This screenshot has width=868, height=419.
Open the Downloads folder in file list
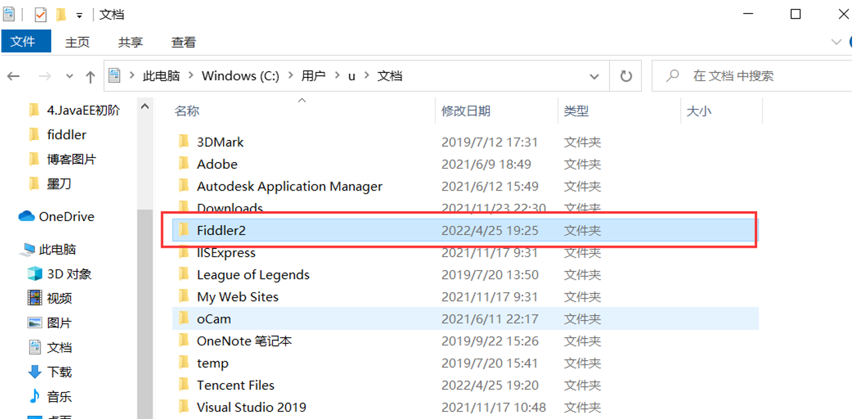(x=230, y=208)
